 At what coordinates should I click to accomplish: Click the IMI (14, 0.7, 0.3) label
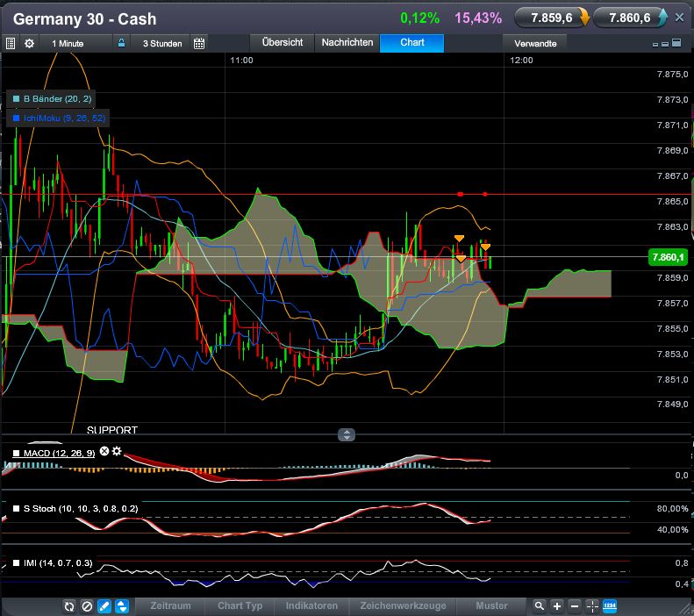pos(58,562)
